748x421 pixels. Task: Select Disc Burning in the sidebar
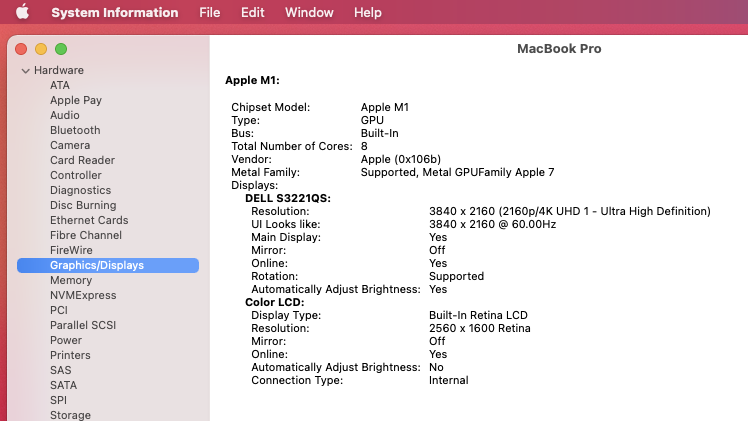point(83,205)
